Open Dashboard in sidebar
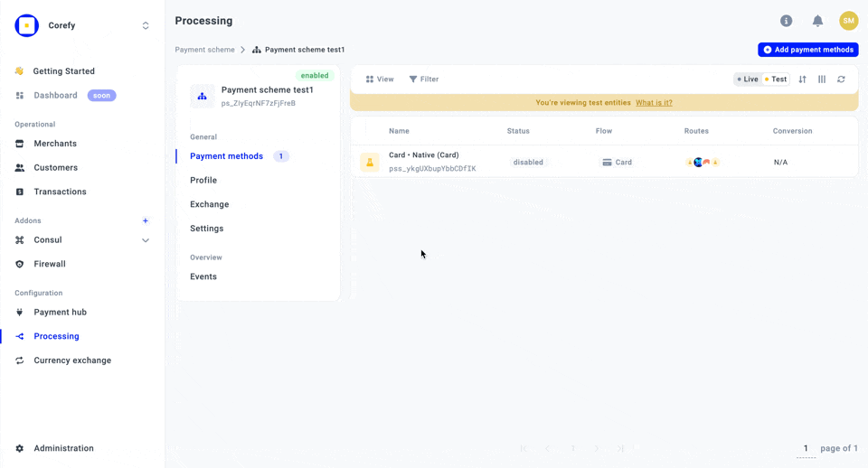This screenshot has height=468, width=868. 55,95
